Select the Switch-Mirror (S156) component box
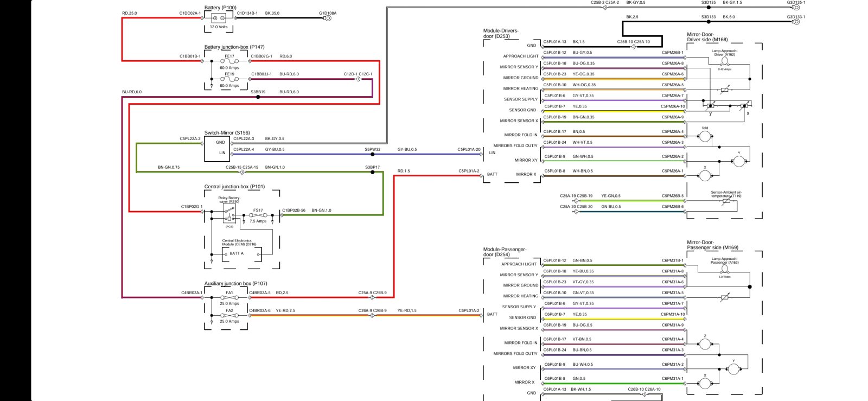Image resolution: width=868 pixels, height=401 pixels. pyautogui.click(x=217, y=149)
